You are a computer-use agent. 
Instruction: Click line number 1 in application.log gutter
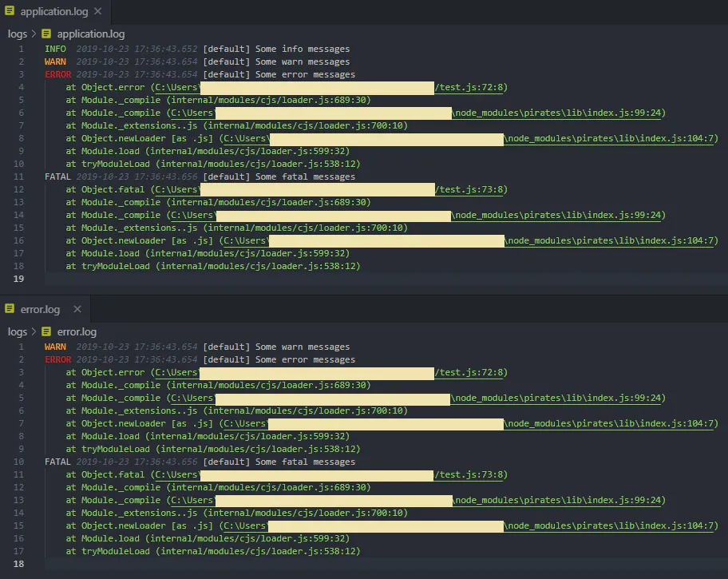click(21, 49)
